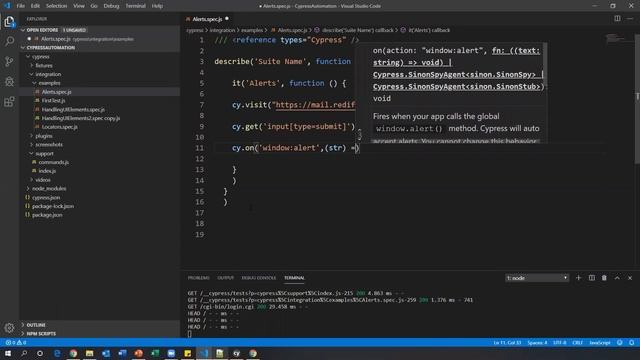The height and width of the screenshot is (360, 640).
Task: Open the Explorer view in activity bar
Action: click(x=9, y=21)
